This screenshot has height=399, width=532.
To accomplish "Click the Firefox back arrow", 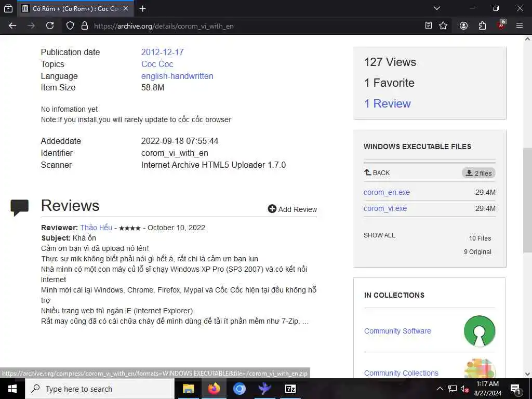I will (12, 26).
